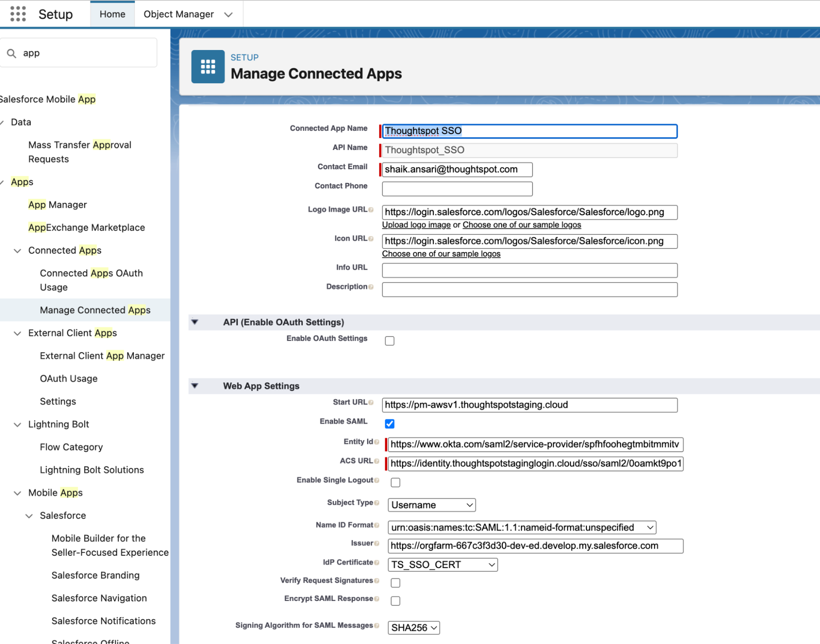Disable the Enable SAML checkbox
This screenshot has height=644, width=820.
click(389, 423)
